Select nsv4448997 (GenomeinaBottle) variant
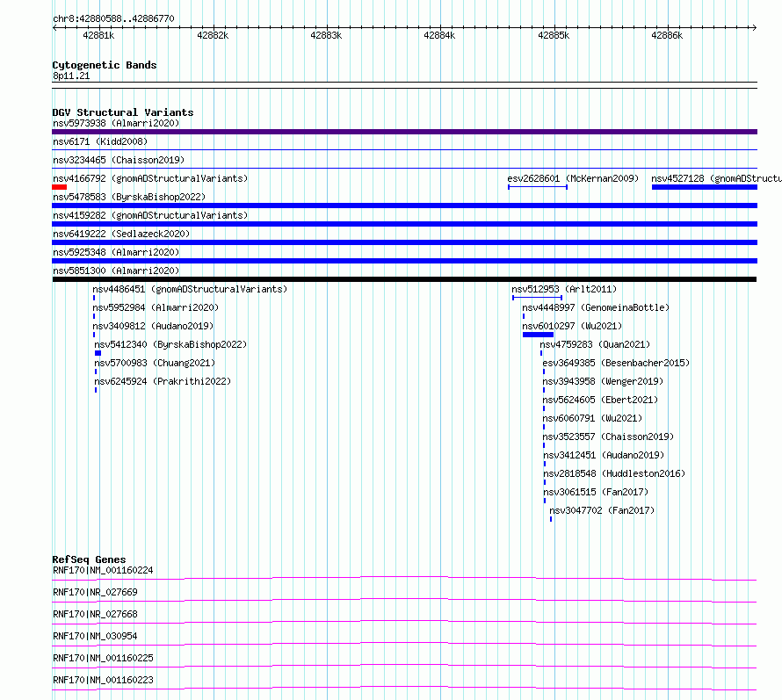The width and height of the screenshot is (782, 700). coord(596,307)
